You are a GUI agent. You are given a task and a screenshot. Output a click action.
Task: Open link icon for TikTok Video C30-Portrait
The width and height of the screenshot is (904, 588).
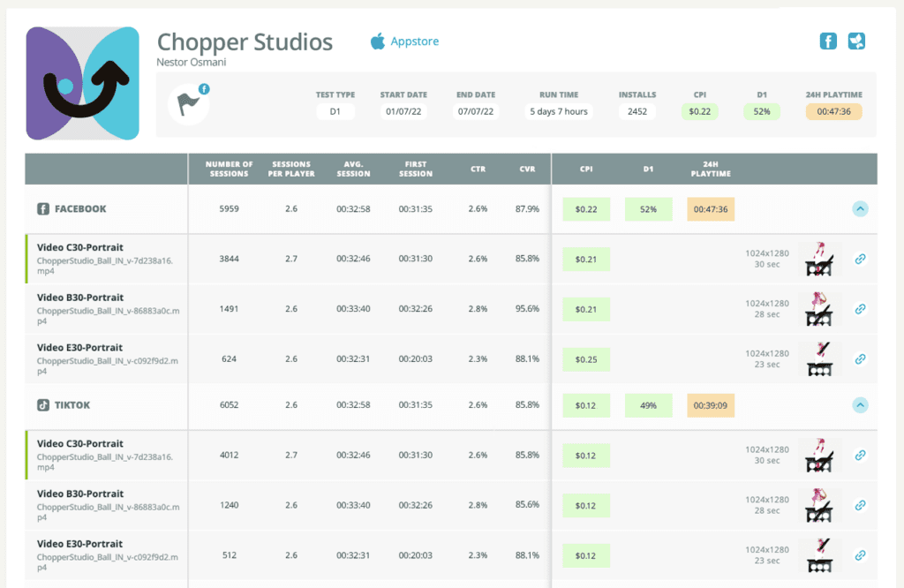tap(860, 455)
